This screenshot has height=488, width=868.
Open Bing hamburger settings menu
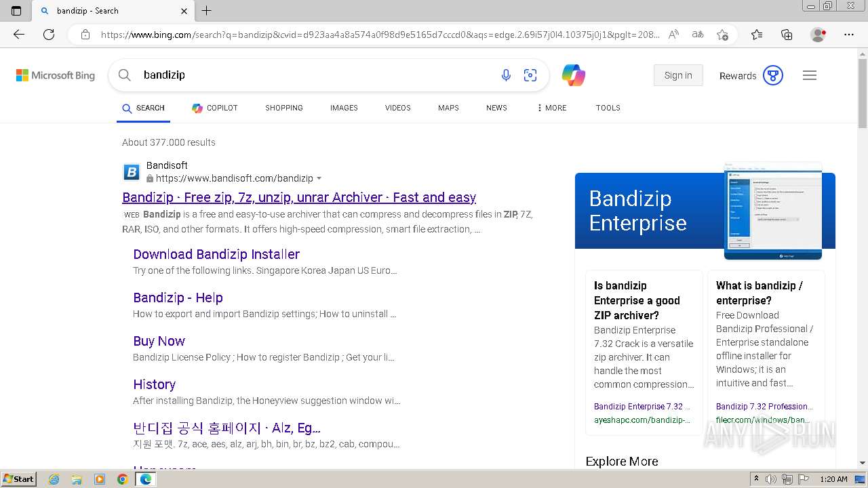(810, 75)
